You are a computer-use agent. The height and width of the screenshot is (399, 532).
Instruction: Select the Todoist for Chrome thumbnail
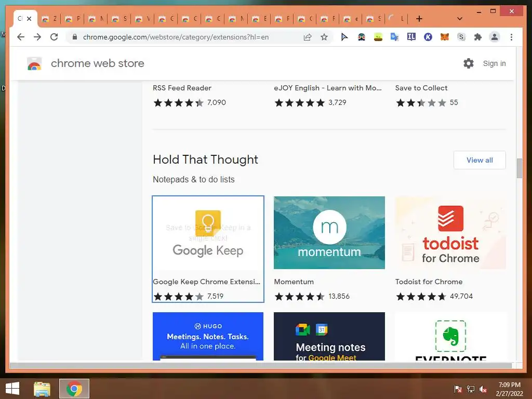(x=450, y=233)
